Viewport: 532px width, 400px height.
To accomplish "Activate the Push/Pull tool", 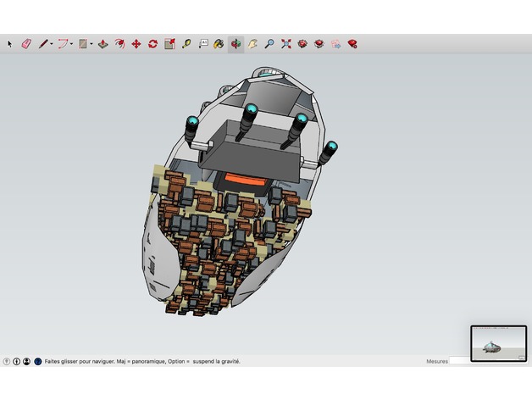I will click(x=103, y=44).
